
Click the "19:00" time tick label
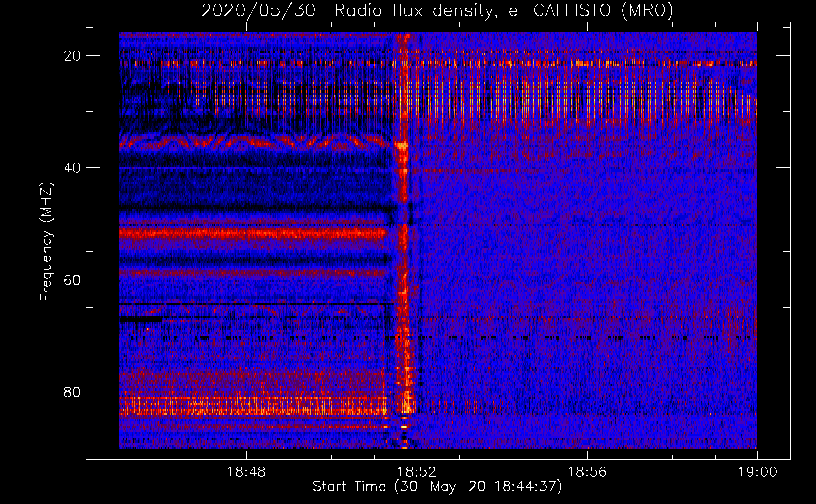757,472
